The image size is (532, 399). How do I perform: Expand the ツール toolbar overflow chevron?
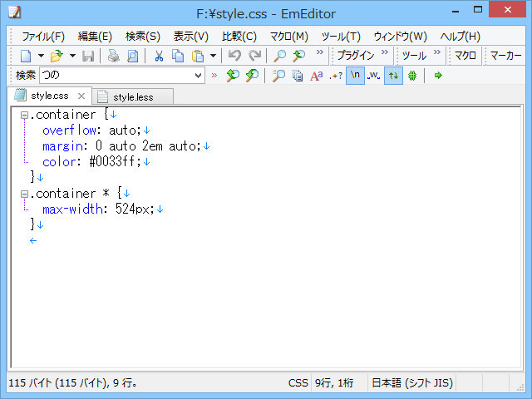click(x=437, y=52)
